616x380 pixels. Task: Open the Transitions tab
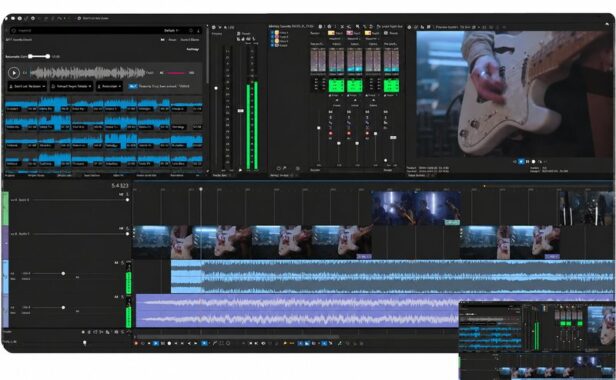(92, 175)
